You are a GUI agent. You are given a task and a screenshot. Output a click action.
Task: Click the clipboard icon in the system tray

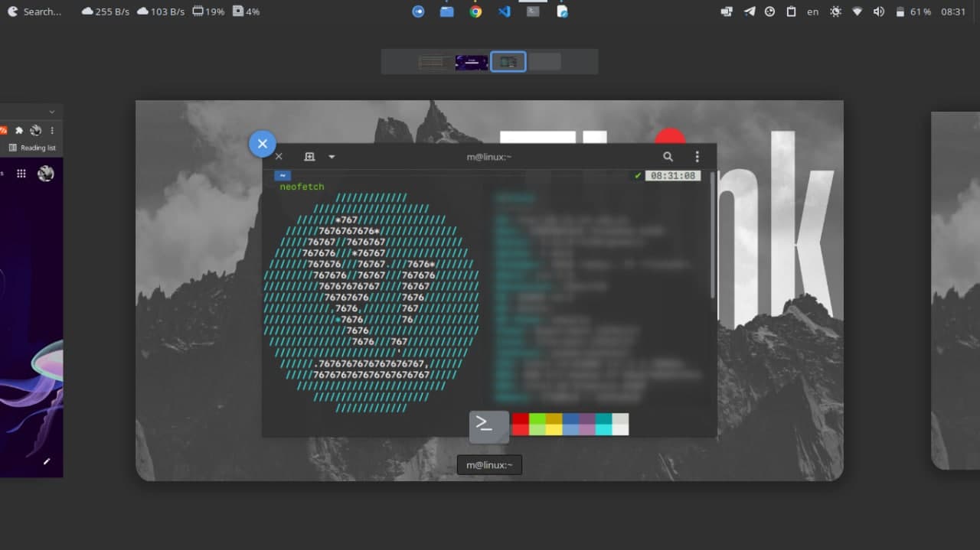(x=791, y=11)
